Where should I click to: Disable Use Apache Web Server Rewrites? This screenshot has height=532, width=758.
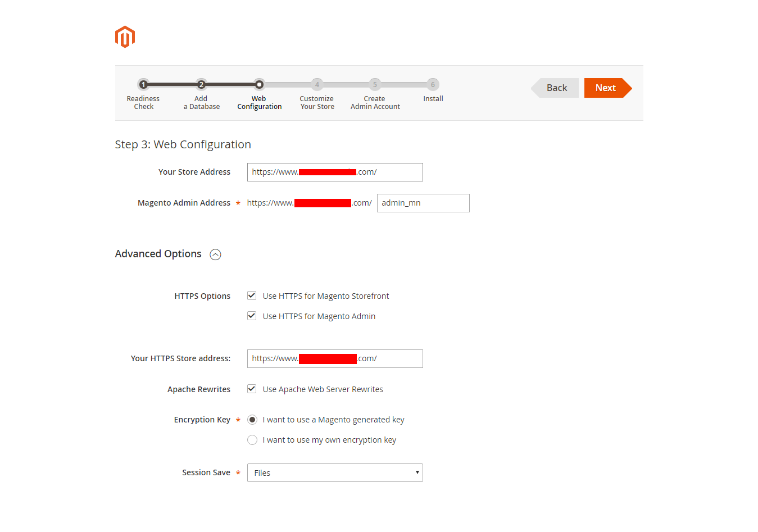pyautogui.click(x=252, y=388)
